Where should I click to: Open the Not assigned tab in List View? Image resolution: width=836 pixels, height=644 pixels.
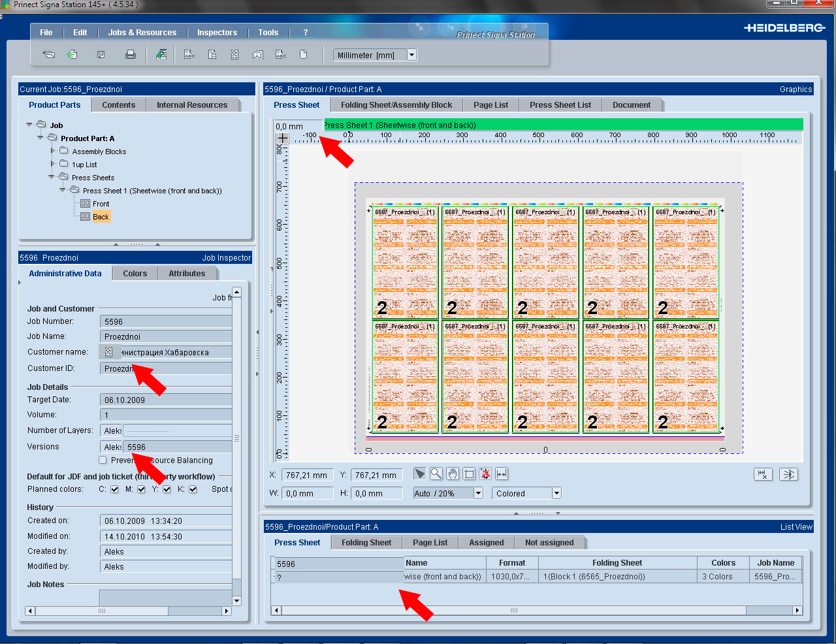pos(549,542)
